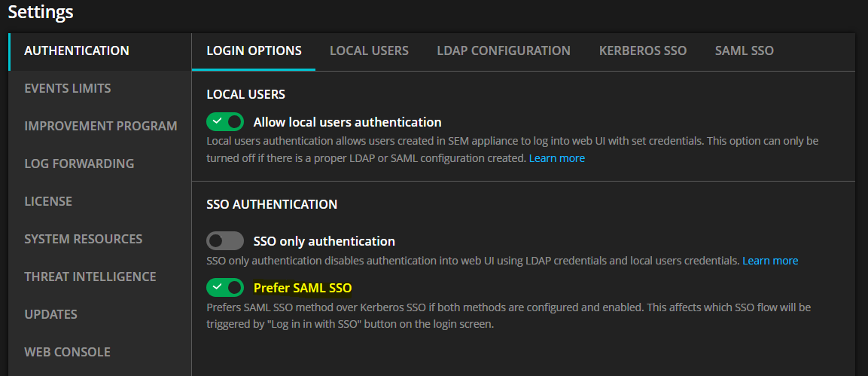Open the Local Users tab
This screenshot has height=376, width=868.
[x=369, y=50]
